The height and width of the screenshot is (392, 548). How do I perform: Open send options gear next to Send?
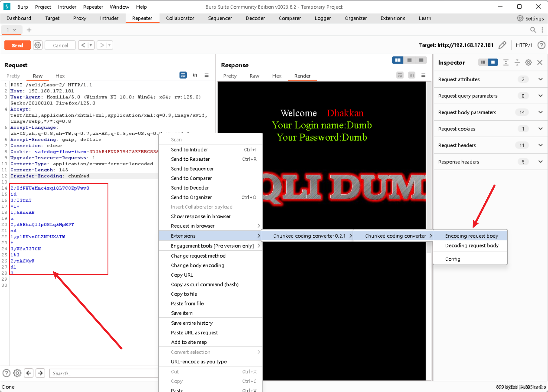coord(38,45)
